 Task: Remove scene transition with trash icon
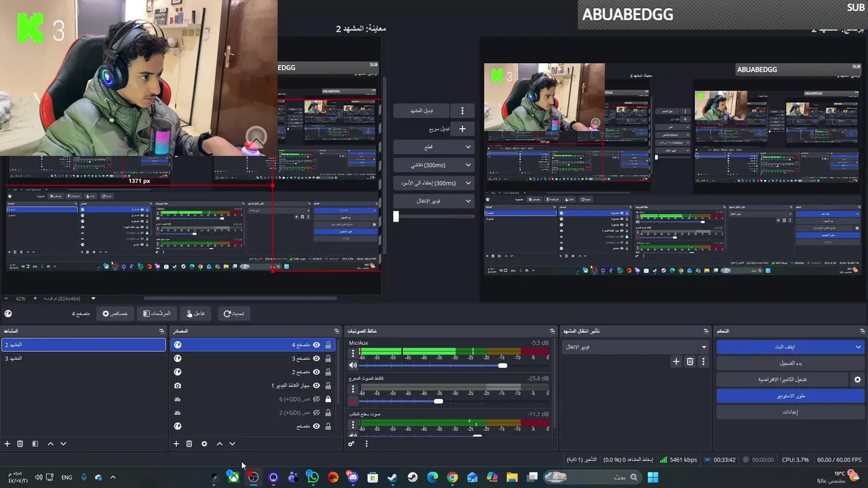690,362
